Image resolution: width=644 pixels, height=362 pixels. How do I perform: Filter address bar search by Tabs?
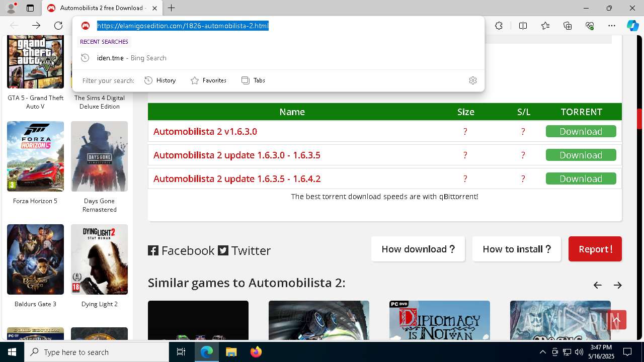pyautogui.click(x=253, y=80)
